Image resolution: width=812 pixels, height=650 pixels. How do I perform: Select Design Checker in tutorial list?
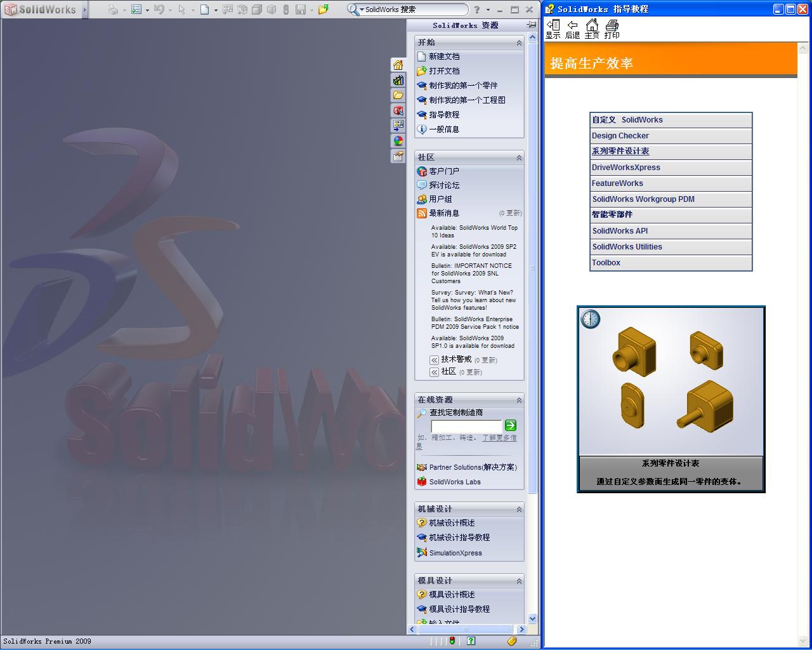[671, 136]
